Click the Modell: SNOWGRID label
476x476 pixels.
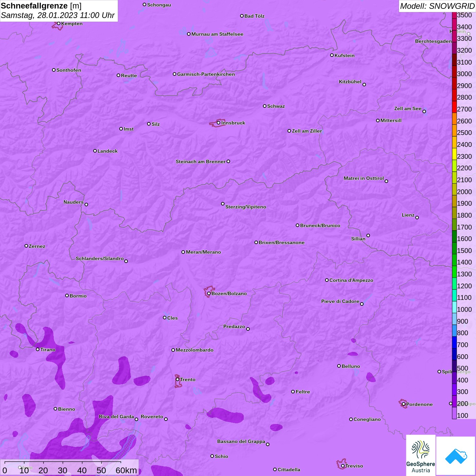point(437,6)
